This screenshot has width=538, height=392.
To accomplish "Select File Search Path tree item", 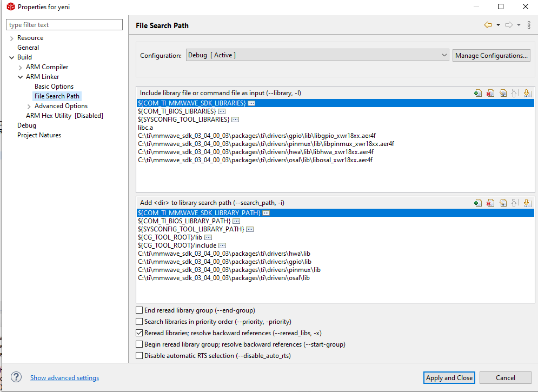I will pos(57,96).
